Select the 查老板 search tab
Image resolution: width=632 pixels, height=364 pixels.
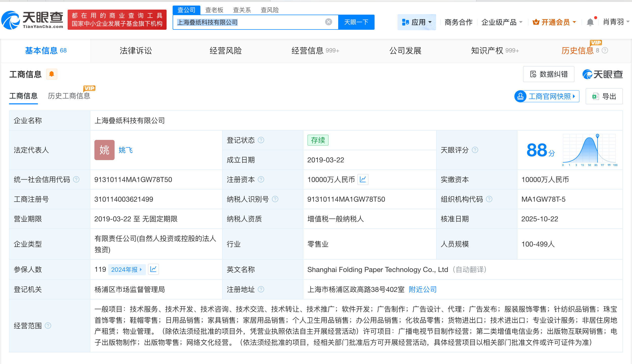point(214,10)
